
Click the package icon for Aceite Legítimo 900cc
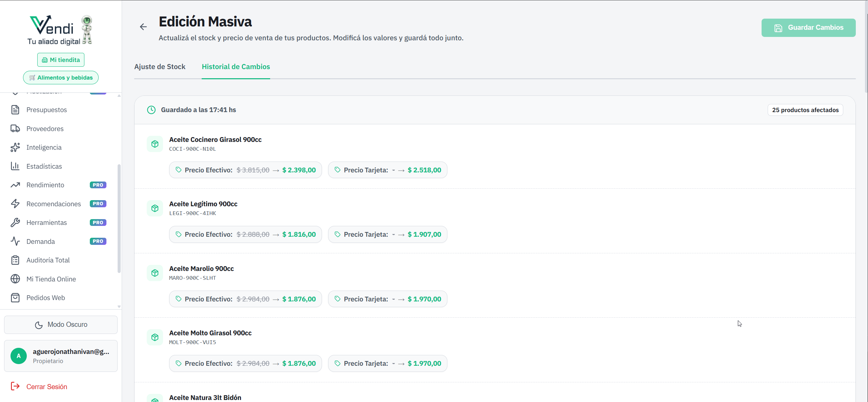(155, 208)
